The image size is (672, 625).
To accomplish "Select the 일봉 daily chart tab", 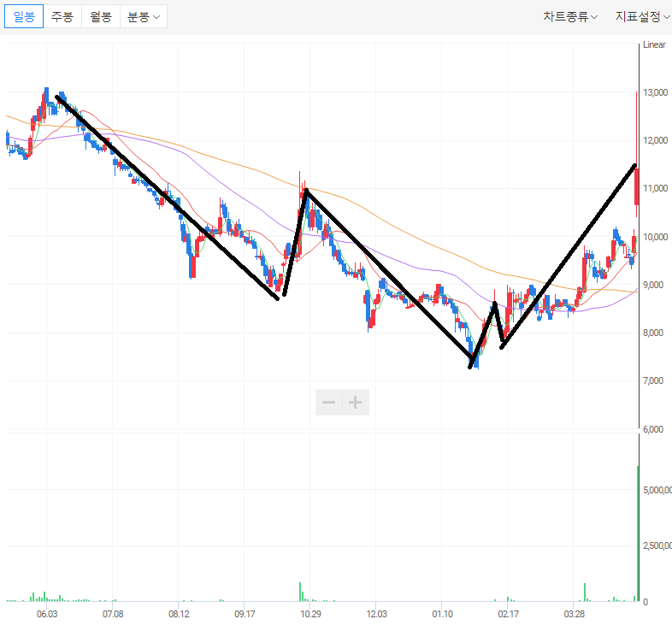I will 24,17.
